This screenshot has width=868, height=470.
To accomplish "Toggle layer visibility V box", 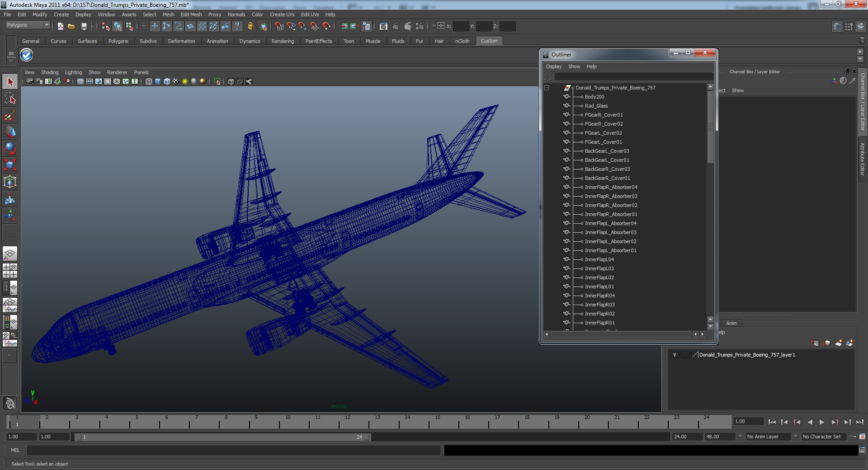I will click(675, 355).
